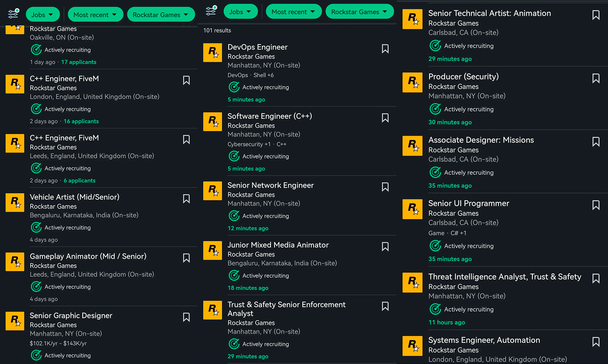Bookmark the Systems Engineer, Automation job
The height and width of the screenshot is (364, 608).
596,342
